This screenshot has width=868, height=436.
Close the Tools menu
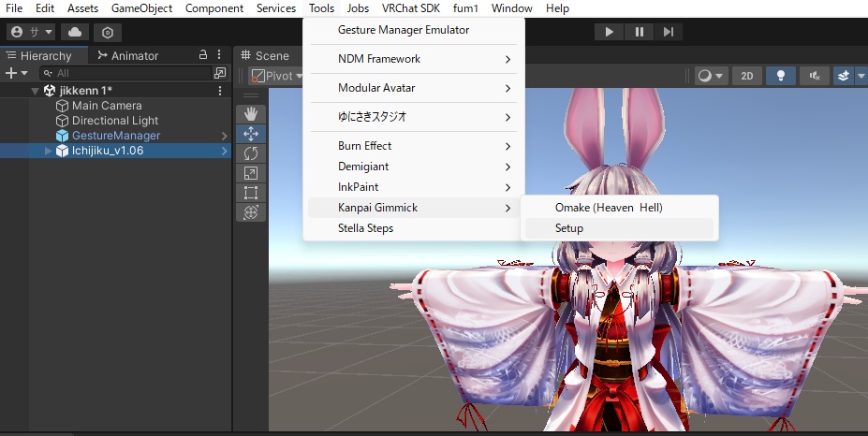(321, 8)
